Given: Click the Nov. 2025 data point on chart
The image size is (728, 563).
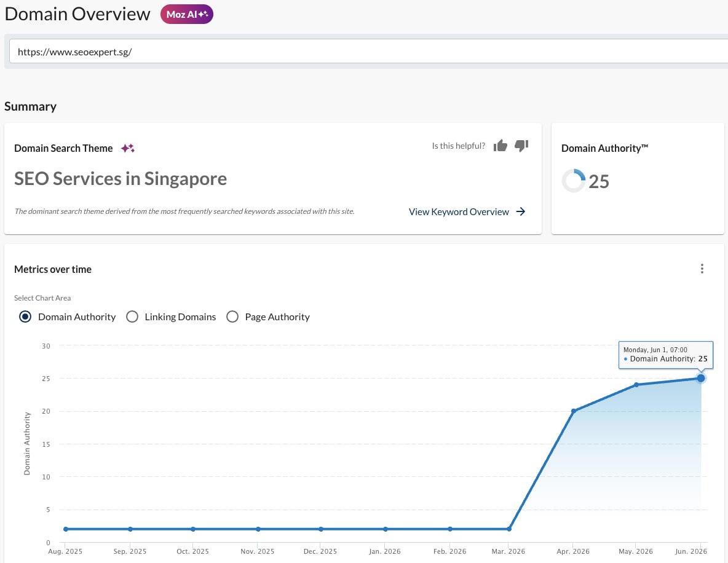Looking at the screenshot, I should point(258,529).
